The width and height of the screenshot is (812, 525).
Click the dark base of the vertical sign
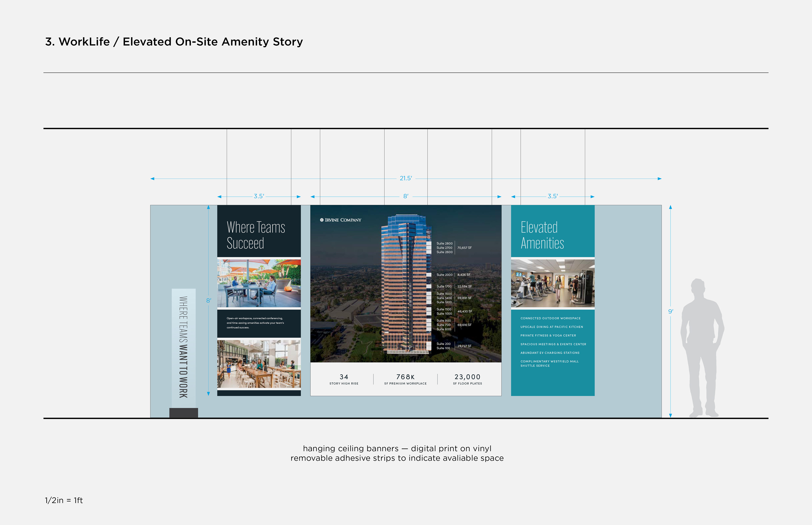point(184,413)
